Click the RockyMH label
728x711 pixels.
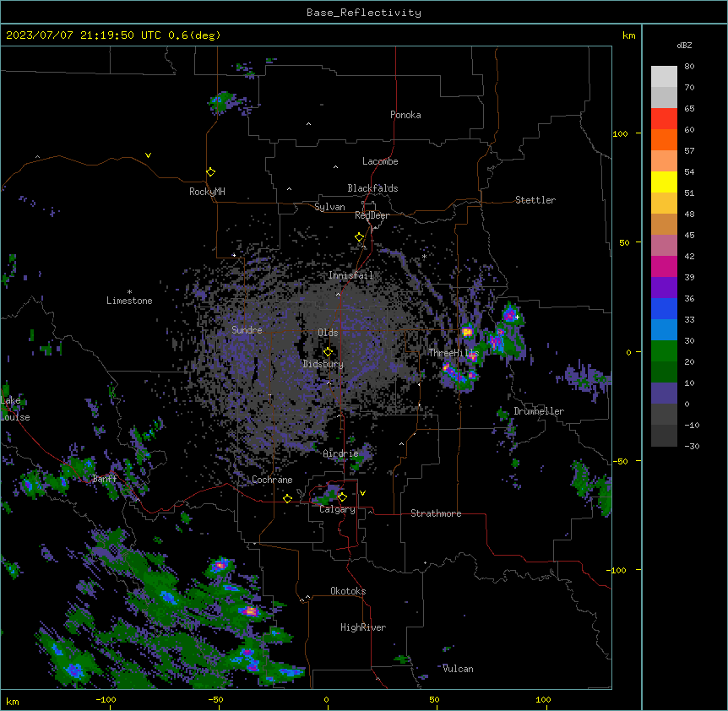click(207, 192)
